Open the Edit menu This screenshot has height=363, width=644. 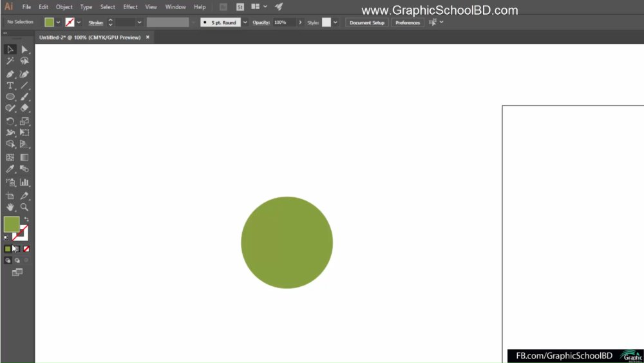(43, 7)
